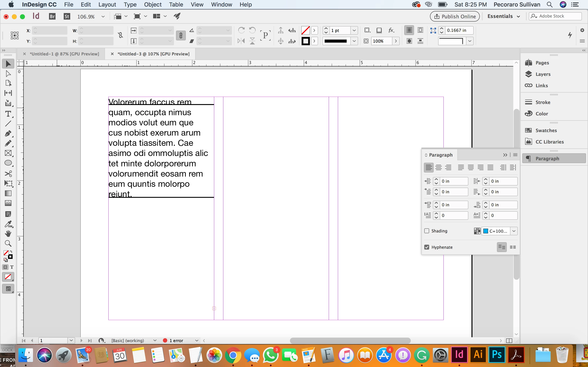Image resolution: width=588 pixels, height=367 pixels.
Task: Activate the Eyedropper tool
Action: 8,224
